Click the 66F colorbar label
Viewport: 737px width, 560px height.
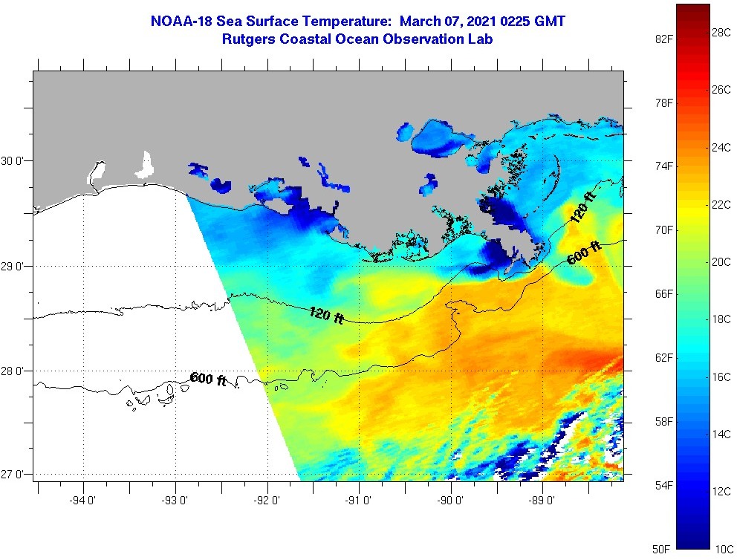click(663, 294)
